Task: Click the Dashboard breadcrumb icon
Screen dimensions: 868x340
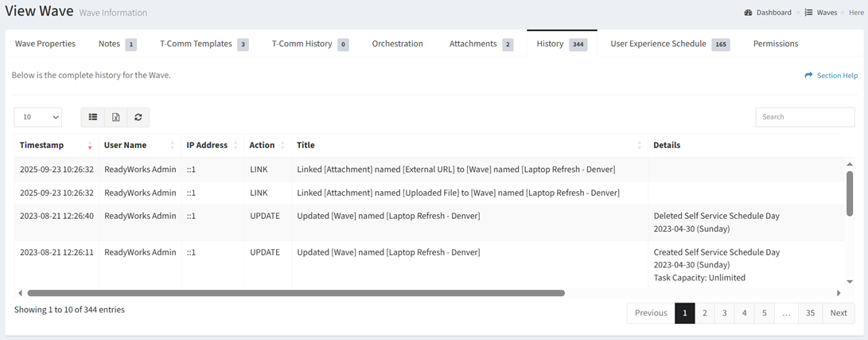Action: tap(748, 13)
